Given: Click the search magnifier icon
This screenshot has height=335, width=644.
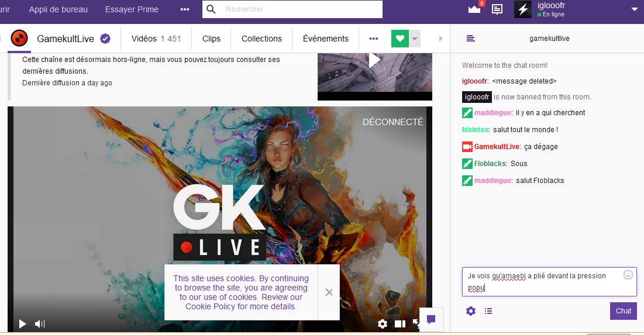Looking at the screenshot, I should pos(211,9).
